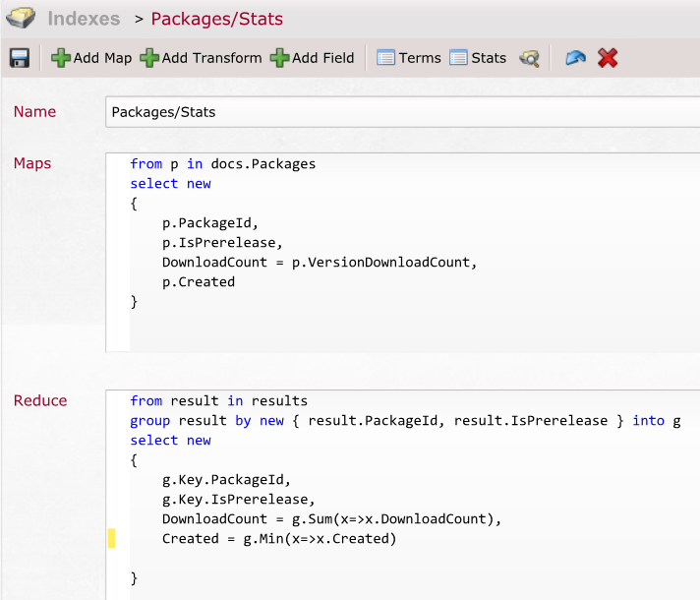Image resolution: width=700 pixels, height=600 pixels.
Task: Click the magnifier query index icon
Action: tap(530, 58)
